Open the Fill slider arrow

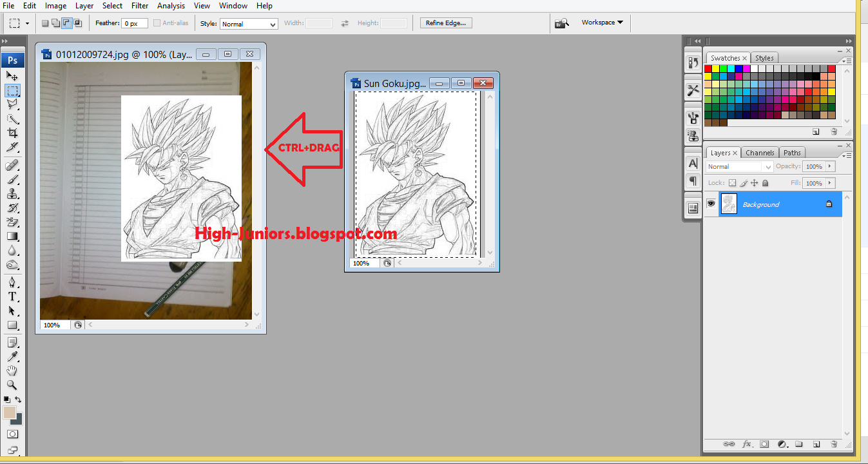(830, 183)
